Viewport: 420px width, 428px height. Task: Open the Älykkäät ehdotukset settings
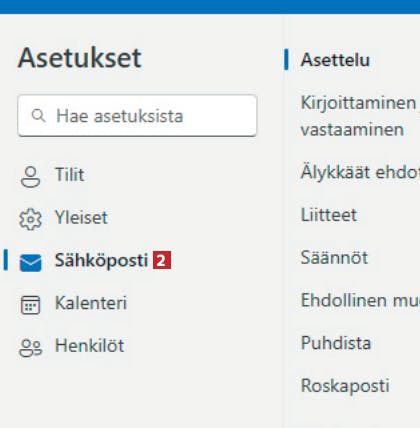(360, 172)
